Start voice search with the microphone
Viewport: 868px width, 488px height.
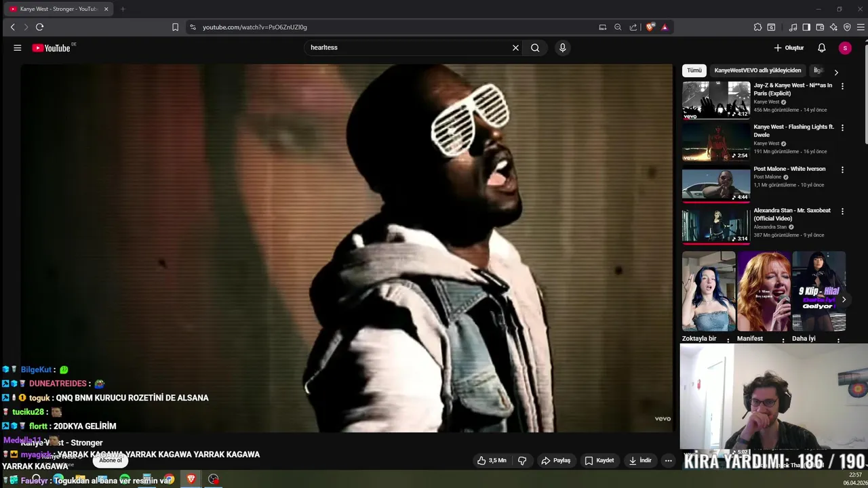point(562,48)
